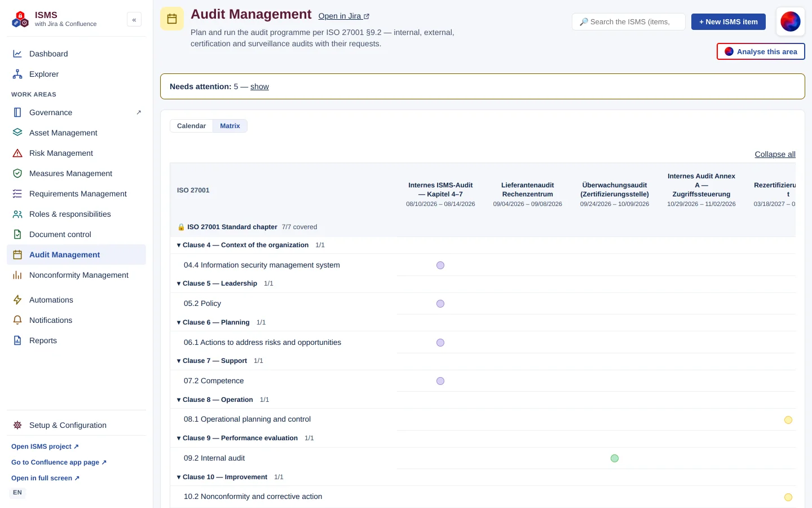Screen dimensions: 812x508
Task: Click show link in Needs attention banner
Action: (x=259, y=86)
